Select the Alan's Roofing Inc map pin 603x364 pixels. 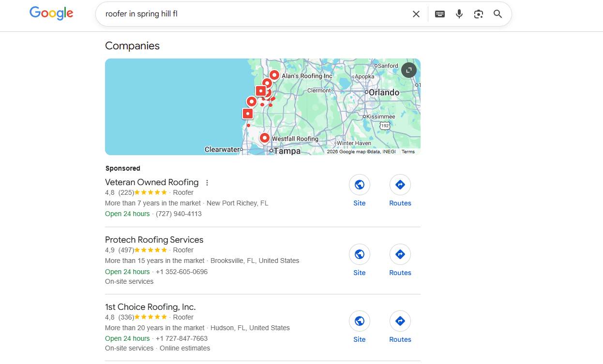pyautogui.click(x=274, y=75)
